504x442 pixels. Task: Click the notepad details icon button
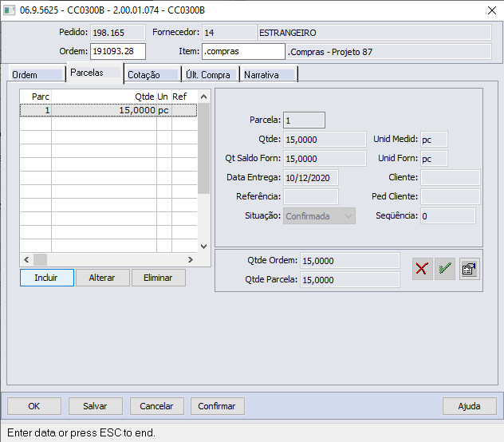tap(469, 269)
